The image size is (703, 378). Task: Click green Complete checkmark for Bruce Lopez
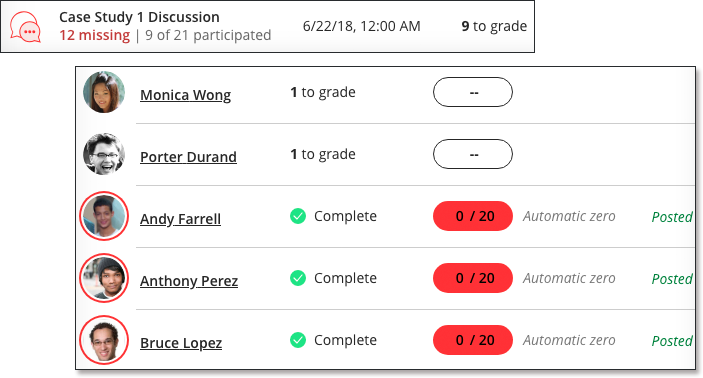click(298, 340)
